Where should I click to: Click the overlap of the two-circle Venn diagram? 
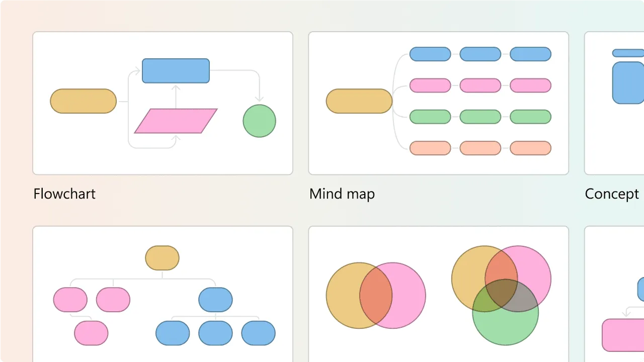tap(376, 296)
